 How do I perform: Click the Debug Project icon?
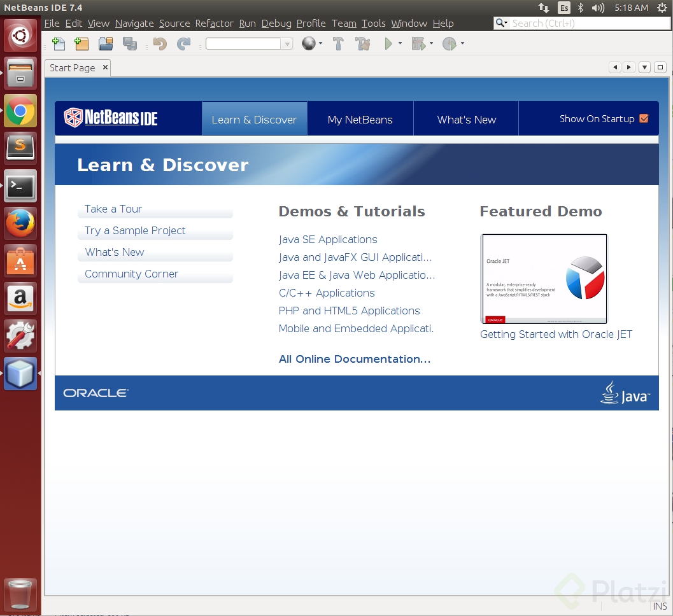[x=418, y=44]
